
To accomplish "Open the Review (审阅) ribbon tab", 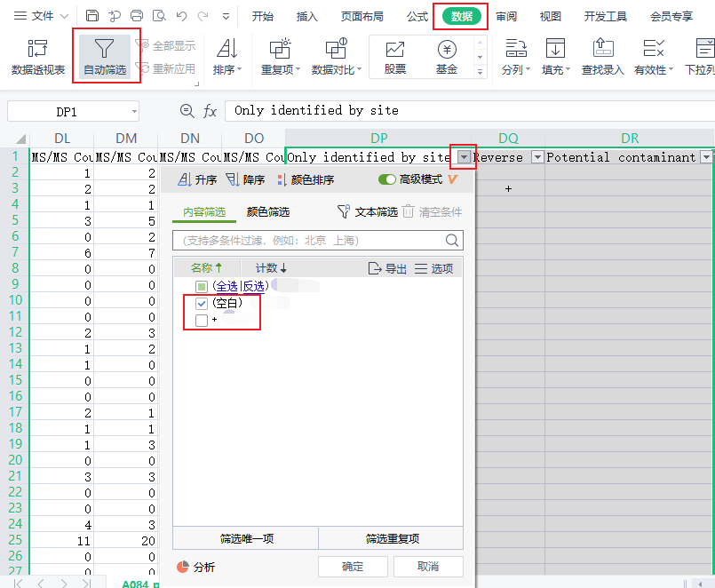I will (x=506, y=16).
